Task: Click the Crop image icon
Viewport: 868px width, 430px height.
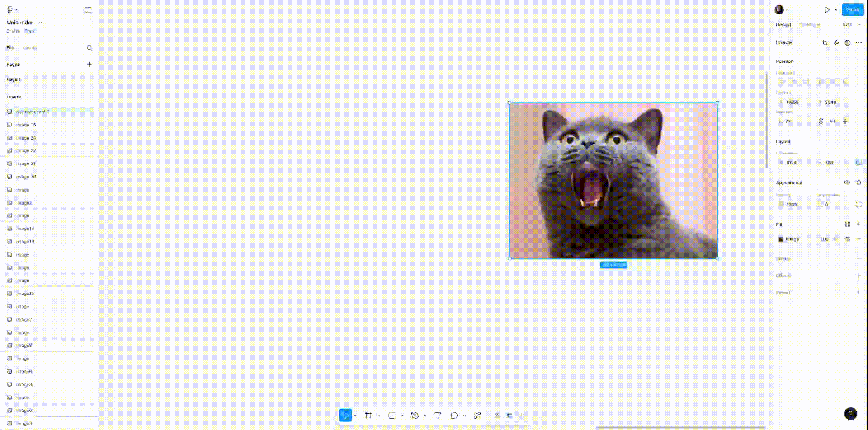Action: (x=825, y=43)
